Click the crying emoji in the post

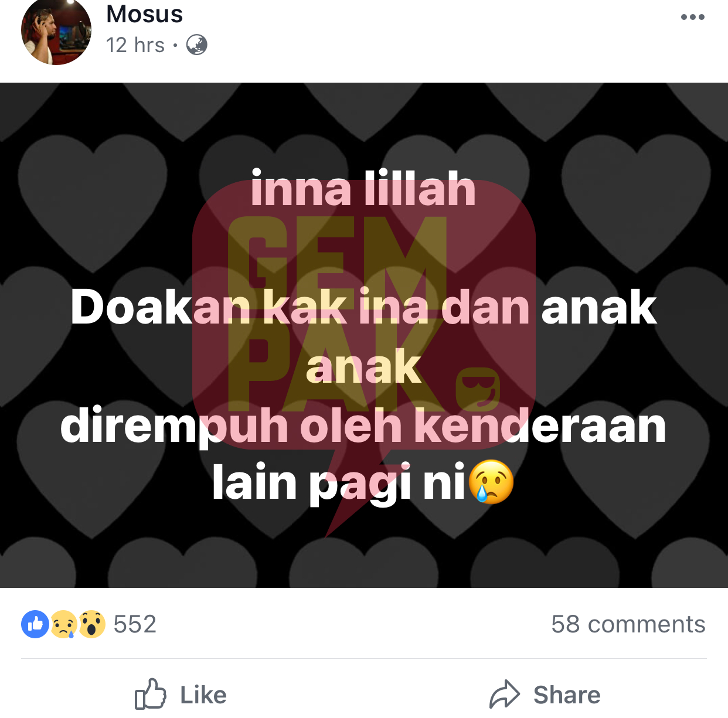point(492,482)
